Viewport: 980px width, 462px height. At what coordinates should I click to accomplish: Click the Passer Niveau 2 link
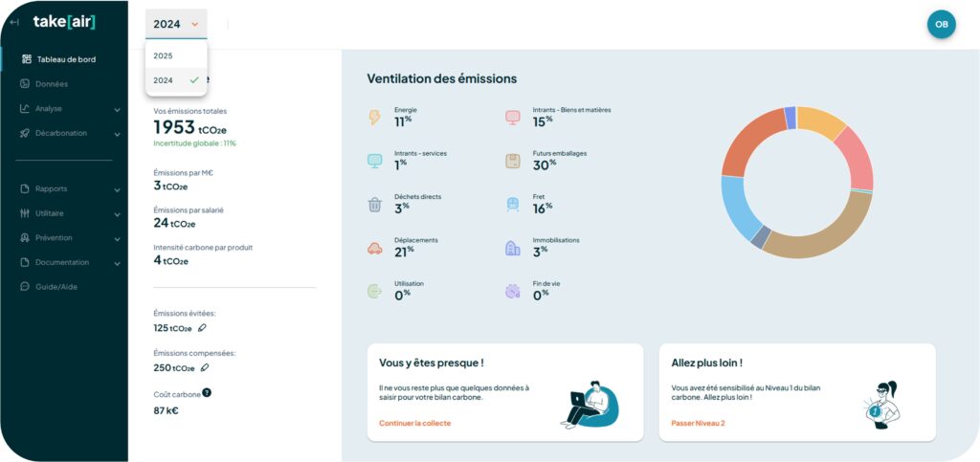(x=698, y=423)
